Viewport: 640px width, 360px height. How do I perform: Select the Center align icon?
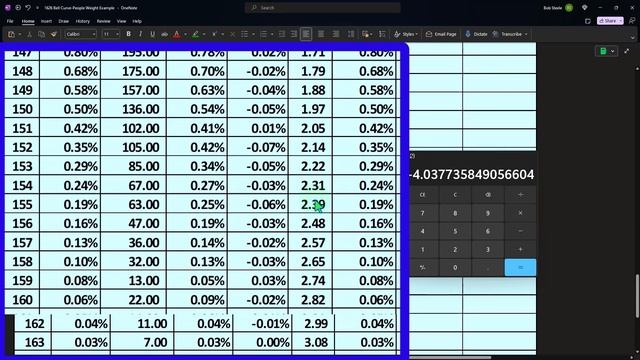tap(321, 34)
